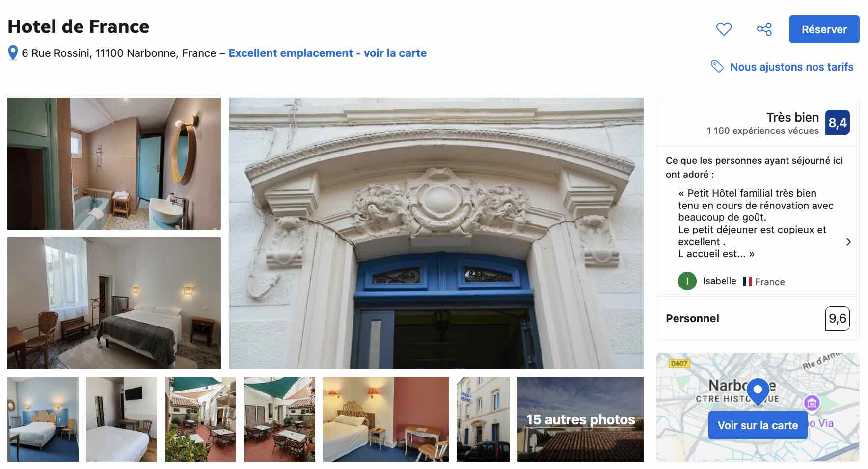Click the location pin beside the address
Screen dimensions: 868x469
(13, 53)
